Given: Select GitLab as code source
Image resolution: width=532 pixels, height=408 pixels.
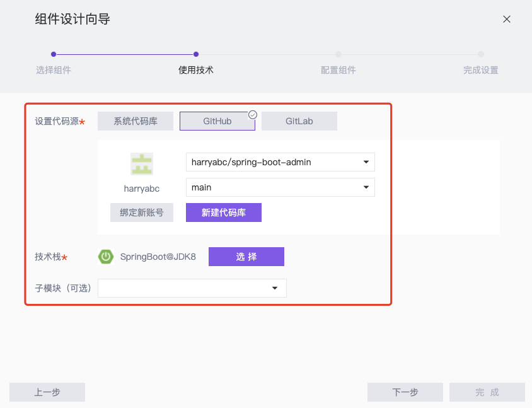Looking at the screenshot, I should point(299,121).
